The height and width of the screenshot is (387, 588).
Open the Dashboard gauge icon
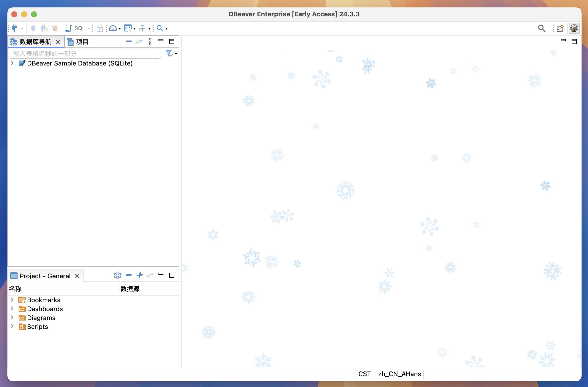(x=113, y=28)
